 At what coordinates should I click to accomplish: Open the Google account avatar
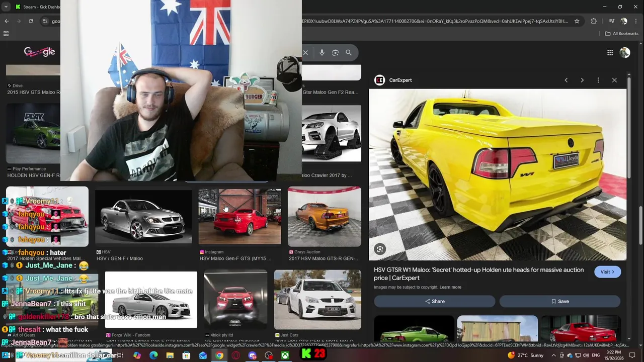tap(625, 52)
